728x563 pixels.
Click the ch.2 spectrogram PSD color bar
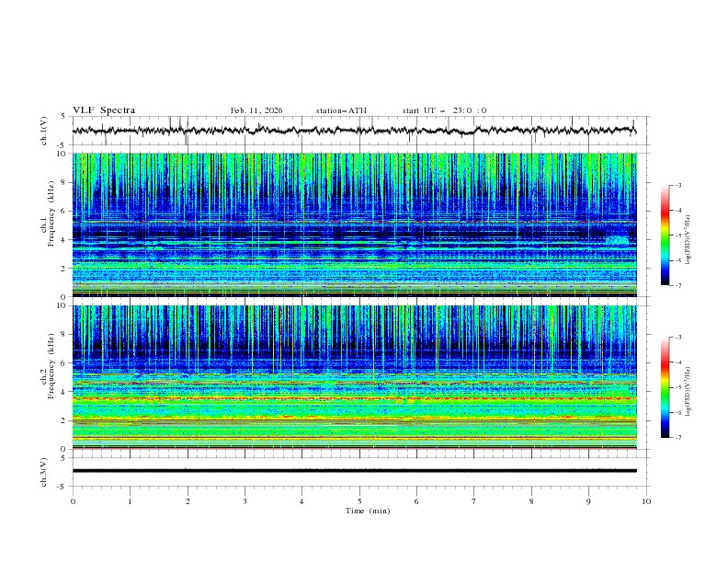[665, 387]
